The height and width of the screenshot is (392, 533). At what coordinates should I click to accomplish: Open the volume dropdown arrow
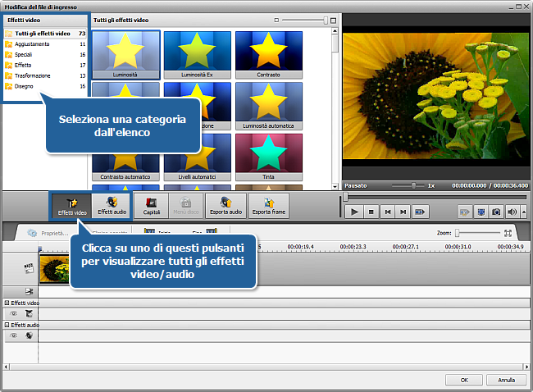pos(523,212)
